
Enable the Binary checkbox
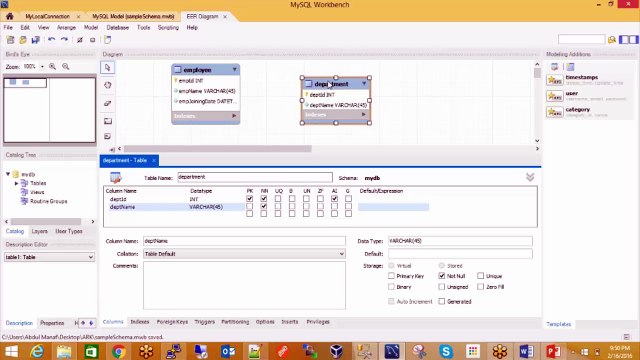[x=391, y=287]
